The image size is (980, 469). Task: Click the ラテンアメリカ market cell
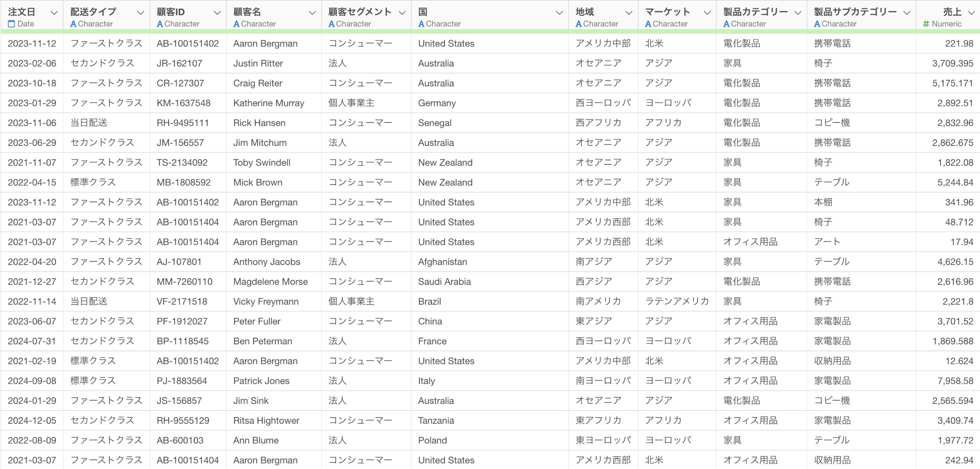[x=677, y=301]
